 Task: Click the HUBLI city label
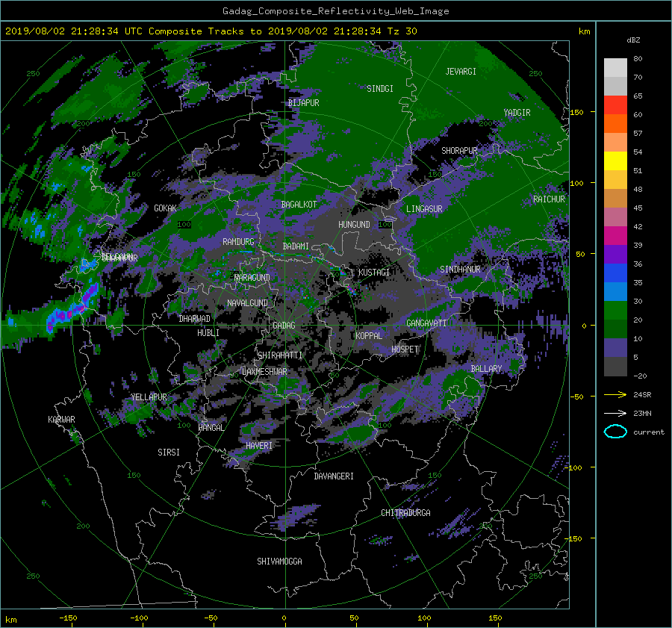[208, 333]
